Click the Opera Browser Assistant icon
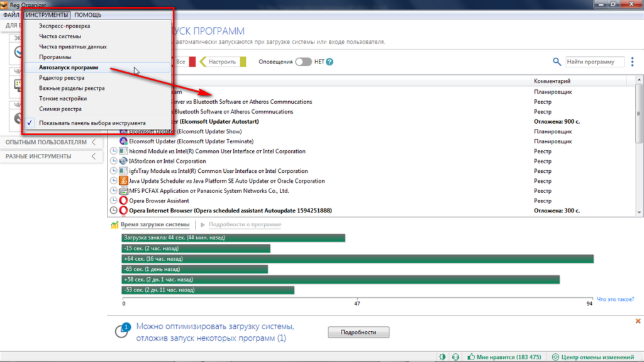 pyautogui.click(x=124, y=200)
